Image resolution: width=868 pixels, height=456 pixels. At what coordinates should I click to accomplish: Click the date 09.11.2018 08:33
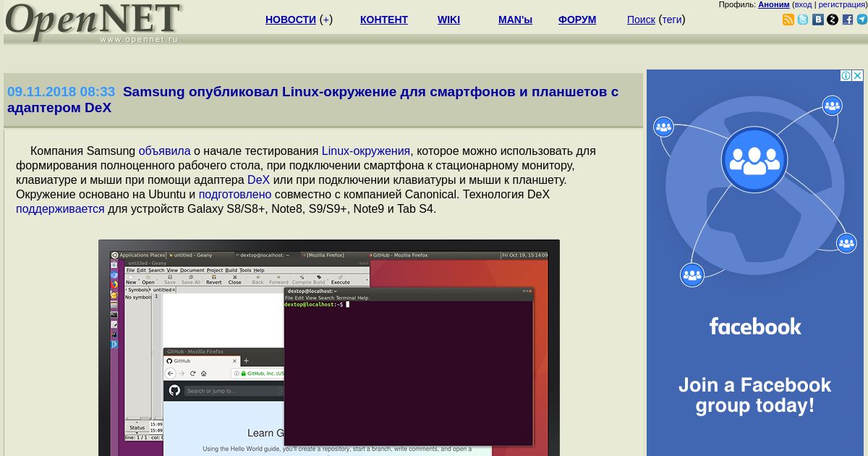point(61,92)
